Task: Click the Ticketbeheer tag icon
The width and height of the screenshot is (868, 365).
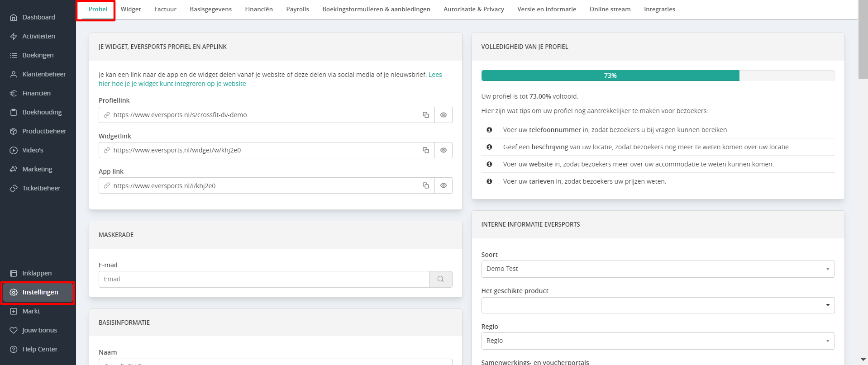Action: (14, 188)
